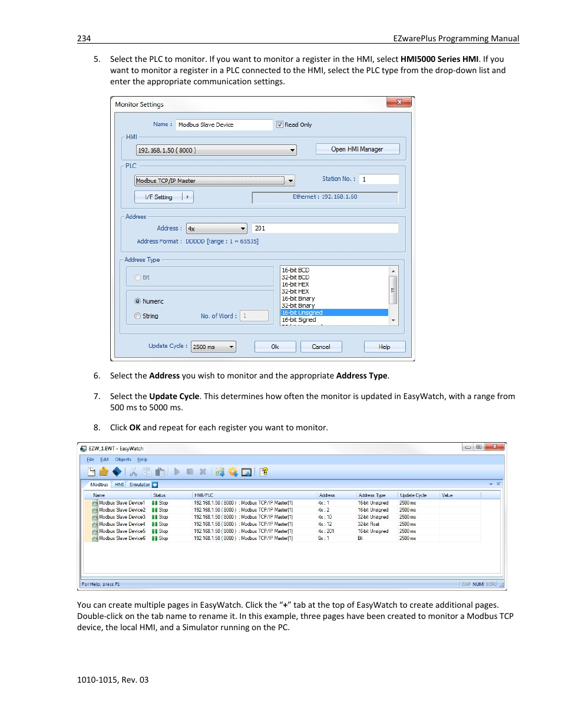The image size is (562, 728).
Task: Click the Add Monitor object icon
Action: [x=220, y=472]
